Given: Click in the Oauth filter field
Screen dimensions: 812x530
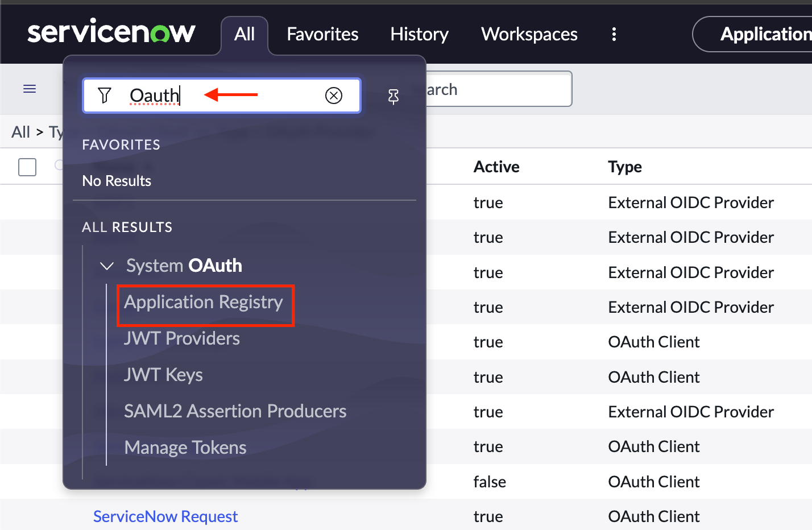Looking at the screenshot, I should pyautogui.click(x=222, y=96).
